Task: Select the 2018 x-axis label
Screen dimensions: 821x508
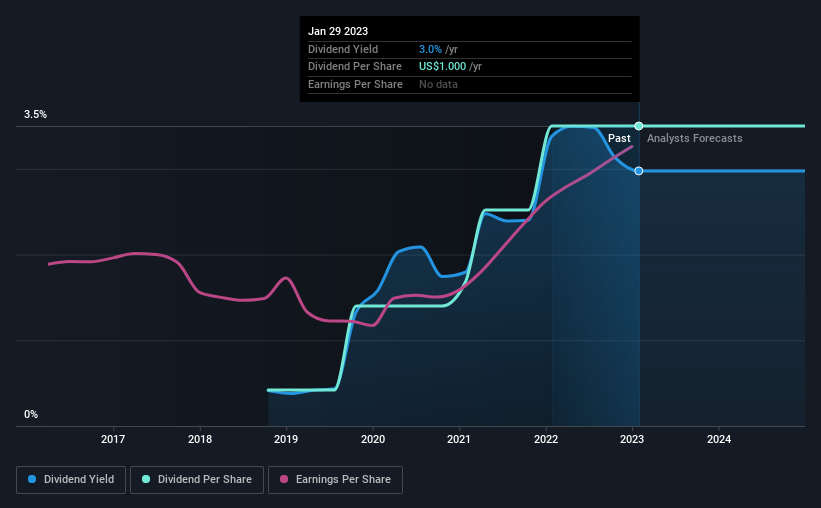Action: click(200, 439)
